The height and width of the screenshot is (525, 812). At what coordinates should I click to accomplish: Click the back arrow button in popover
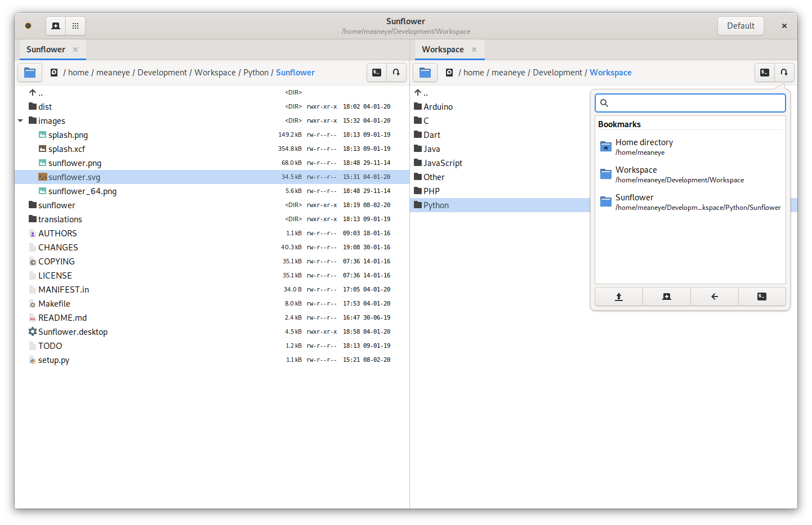[715, 297]
